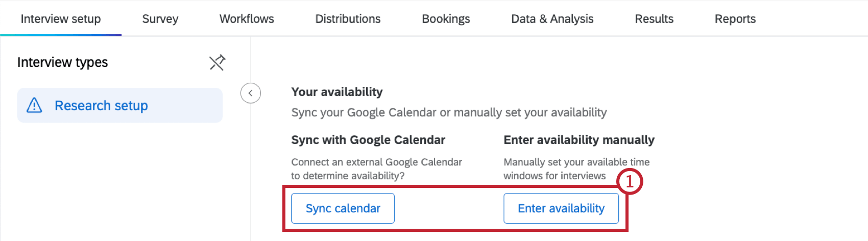Select the Research setup interview type
Image resolution: width=868 pixels, height=241 pixels.
pos(120,105)
